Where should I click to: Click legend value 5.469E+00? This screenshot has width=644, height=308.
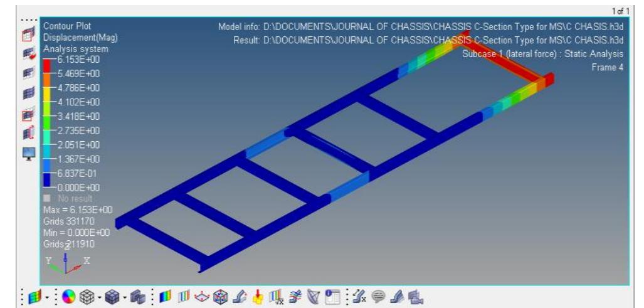click(x=78, y=74)
